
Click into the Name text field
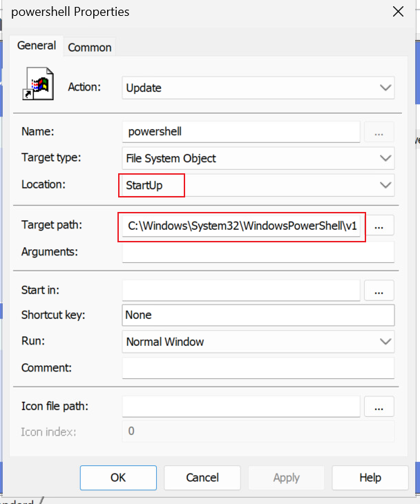241,132
